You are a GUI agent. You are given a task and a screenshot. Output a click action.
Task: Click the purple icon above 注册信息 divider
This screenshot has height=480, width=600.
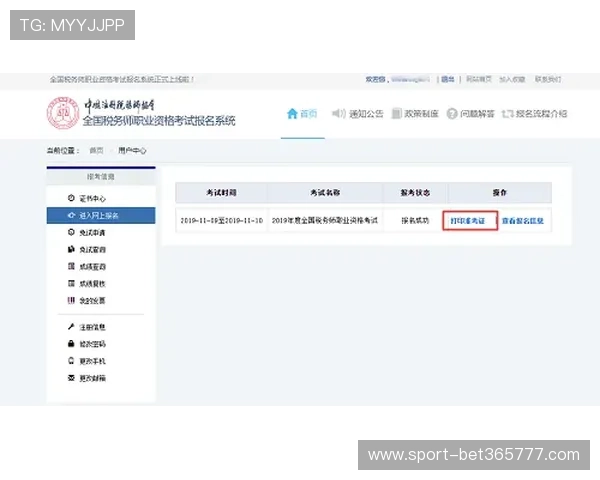pos(71,300)
